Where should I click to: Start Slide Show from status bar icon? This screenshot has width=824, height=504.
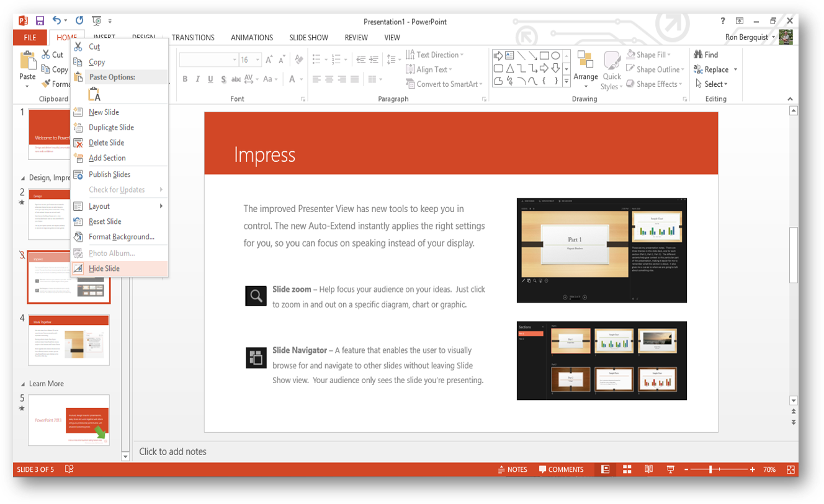point(670,469)
